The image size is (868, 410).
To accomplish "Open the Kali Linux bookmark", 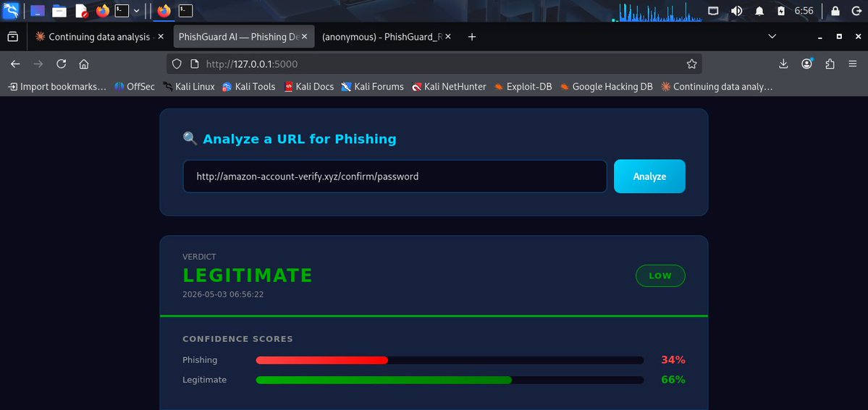I will 189,86.
